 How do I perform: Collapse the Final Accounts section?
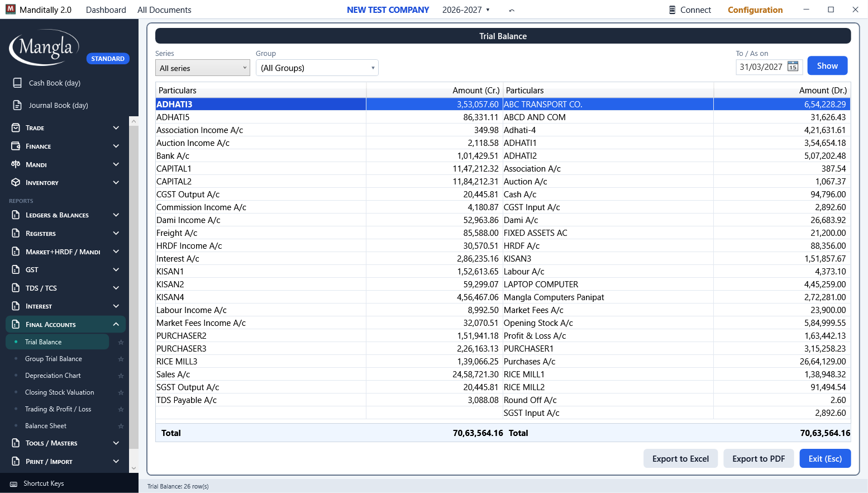[x=65, y=325]
